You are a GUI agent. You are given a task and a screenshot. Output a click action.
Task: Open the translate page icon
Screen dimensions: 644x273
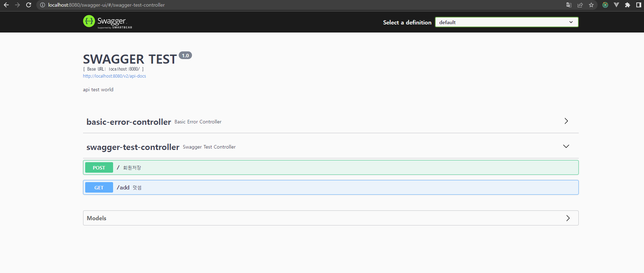click(569, 5)
